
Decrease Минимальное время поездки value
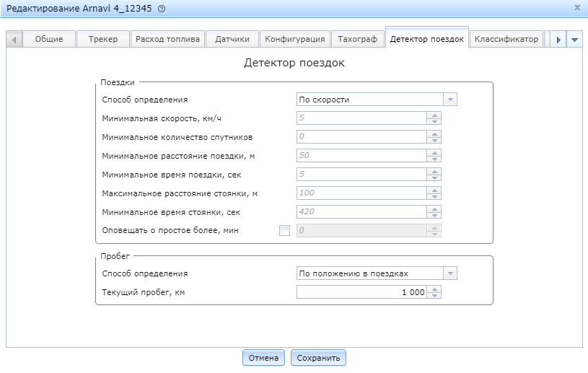(x=434, y=177)
